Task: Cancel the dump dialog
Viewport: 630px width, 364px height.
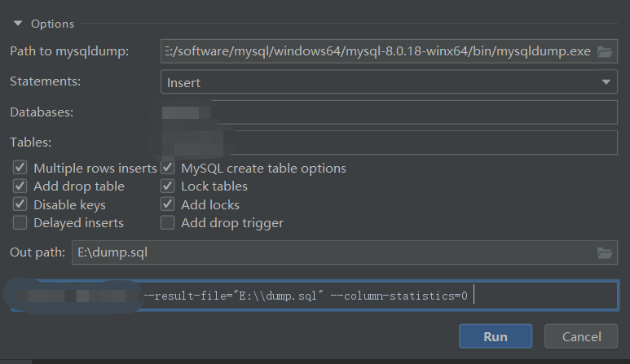Action: tap(581, 336)
